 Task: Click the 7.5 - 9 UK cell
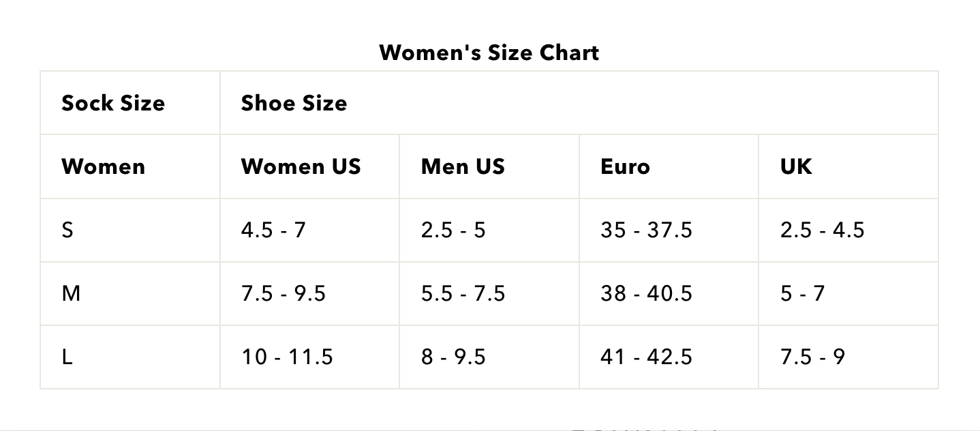[848, 357]
